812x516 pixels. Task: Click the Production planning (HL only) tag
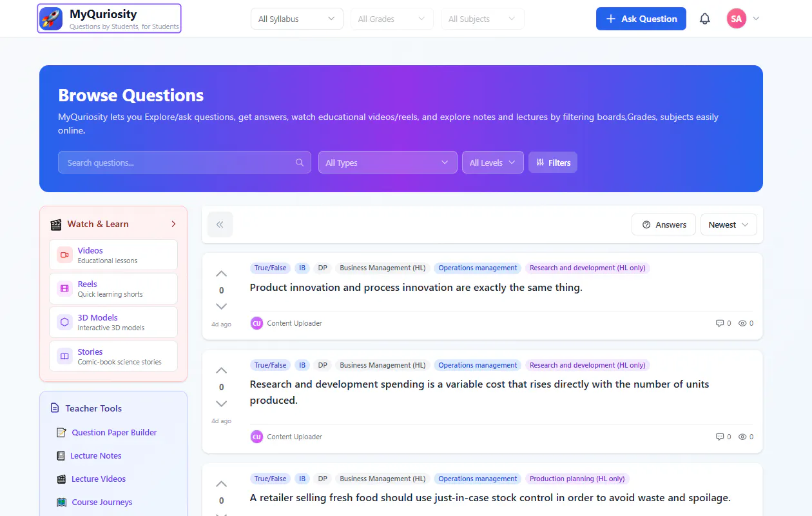577,479
